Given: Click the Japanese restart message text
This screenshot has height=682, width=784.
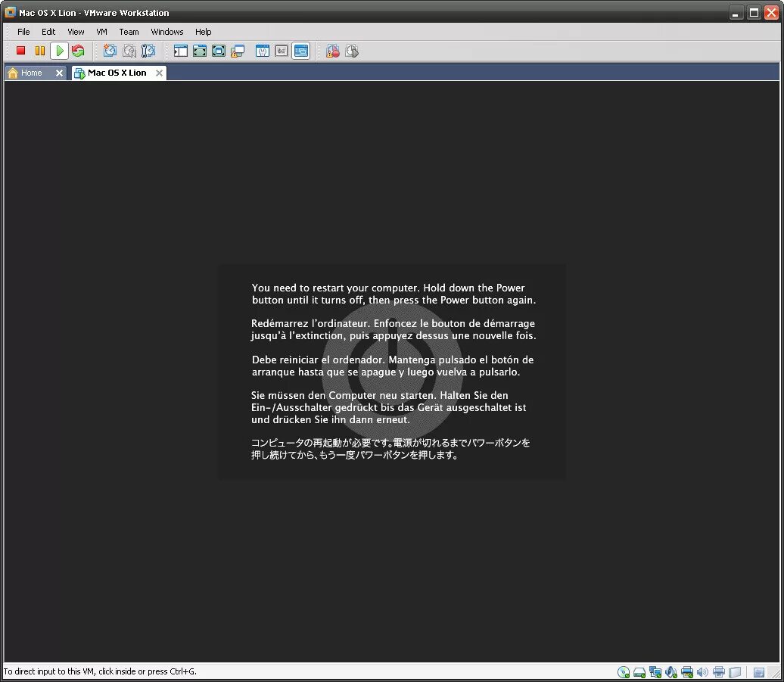Looking at the screenshot, I should click(x=390, y=449).
